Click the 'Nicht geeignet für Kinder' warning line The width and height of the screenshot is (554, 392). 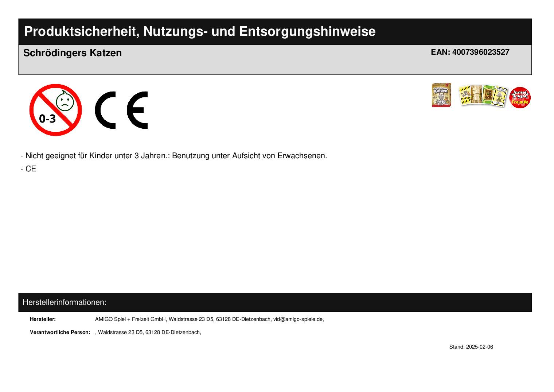[x=174, y=156]
